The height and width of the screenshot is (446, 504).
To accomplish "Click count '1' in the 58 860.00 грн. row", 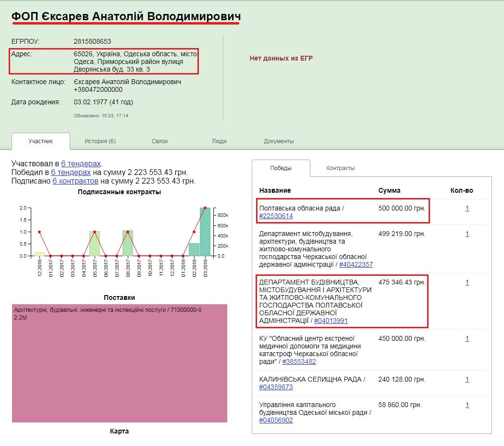I will [467, 405].
